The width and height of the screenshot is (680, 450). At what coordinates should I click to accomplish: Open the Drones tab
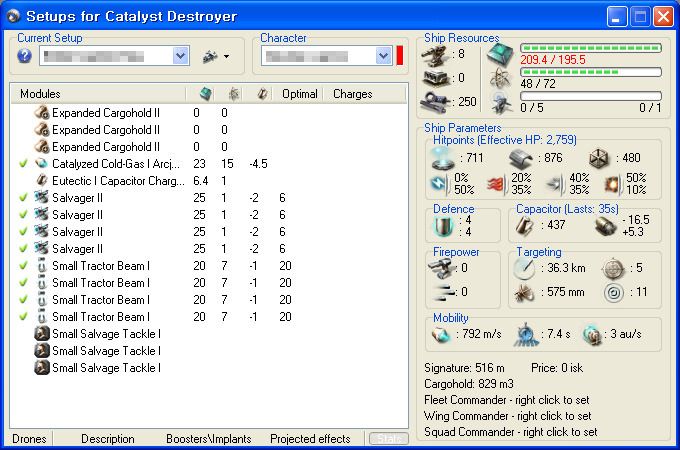coord(29,439)
